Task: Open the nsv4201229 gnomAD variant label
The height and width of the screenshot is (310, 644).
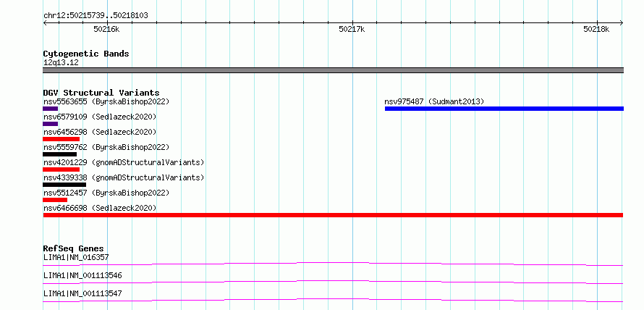Action: coord(124,162)
